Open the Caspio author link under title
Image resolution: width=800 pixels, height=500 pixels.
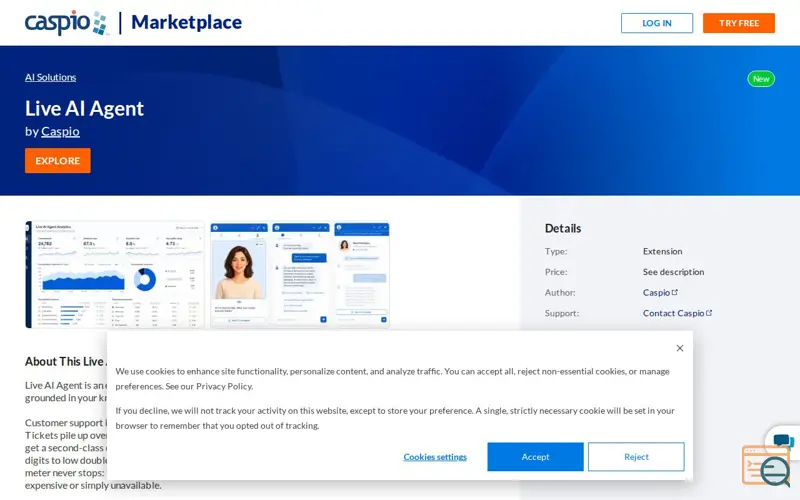[60, 132]
